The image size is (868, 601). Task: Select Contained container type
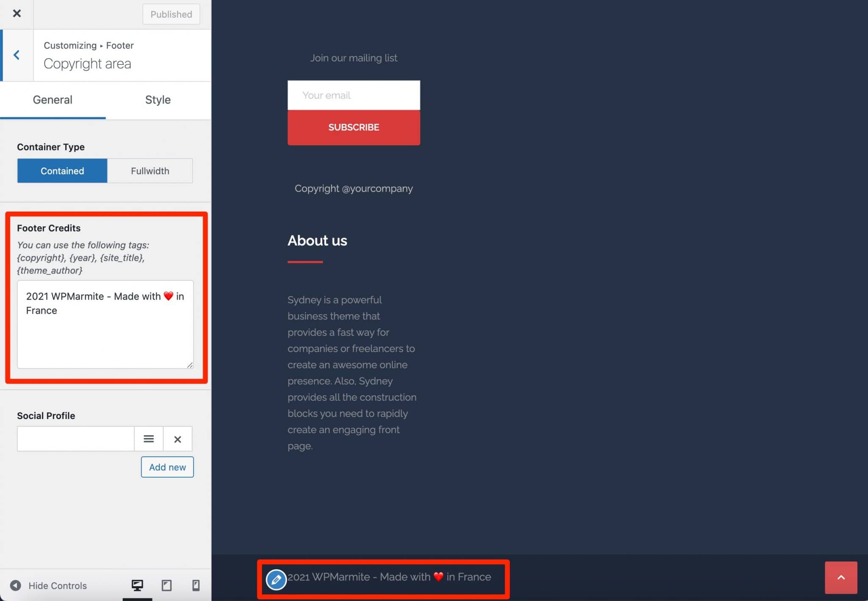(x=62, y=171)
